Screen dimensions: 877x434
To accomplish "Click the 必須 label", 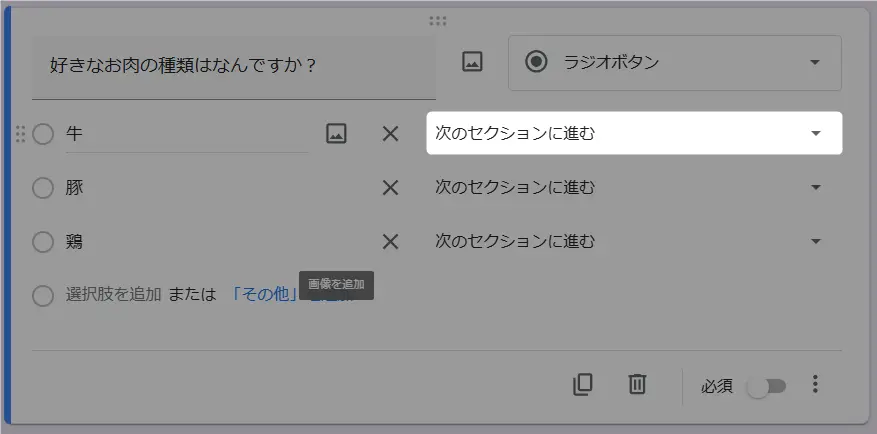I will 717,386.
